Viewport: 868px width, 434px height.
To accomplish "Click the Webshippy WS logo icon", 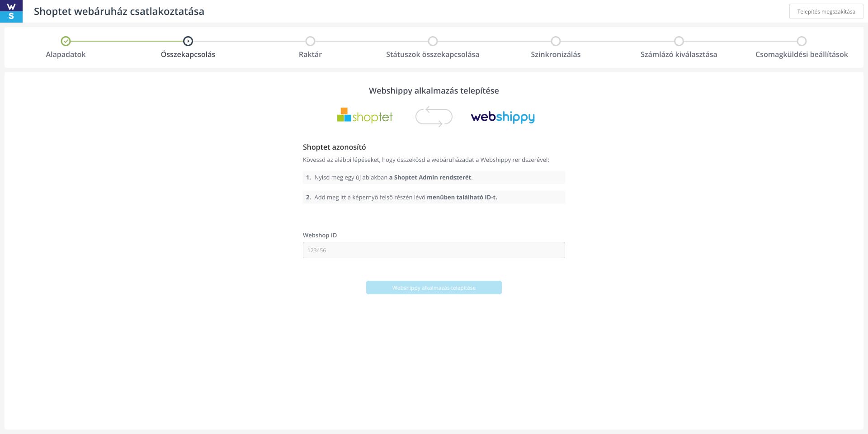I will [11, 11].
